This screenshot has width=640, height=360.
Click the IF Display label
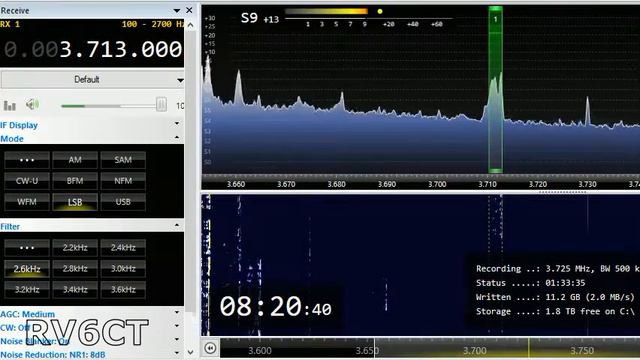[19, 125]
